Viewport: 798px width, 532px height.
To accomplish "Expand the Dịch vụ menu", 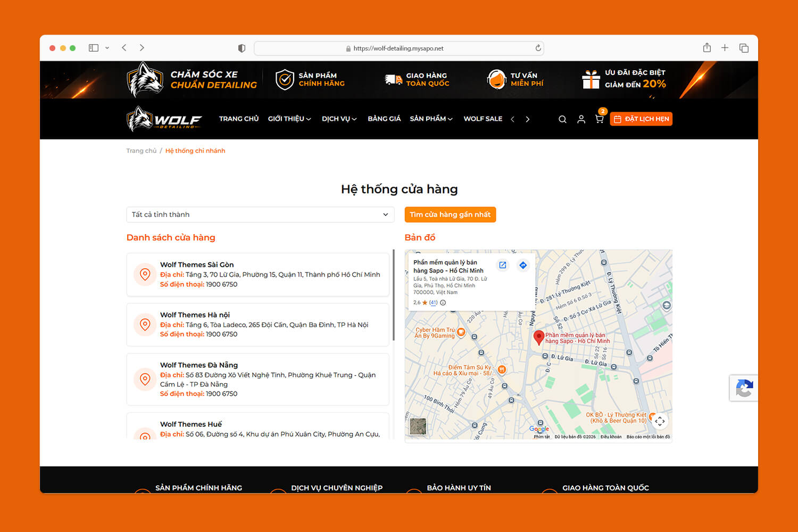I will [x=339, y=119].
